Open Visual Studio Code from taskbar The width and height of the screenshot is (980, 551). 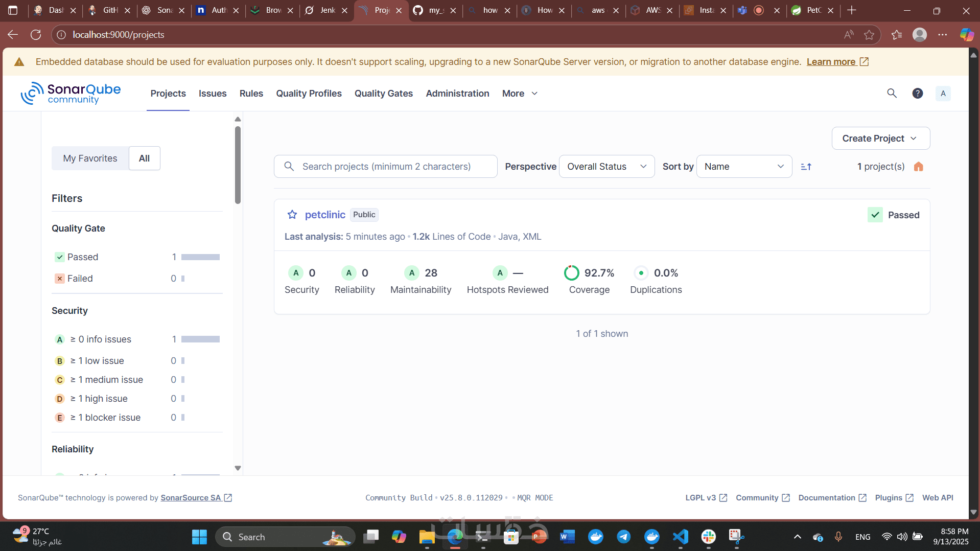(681, 537)
